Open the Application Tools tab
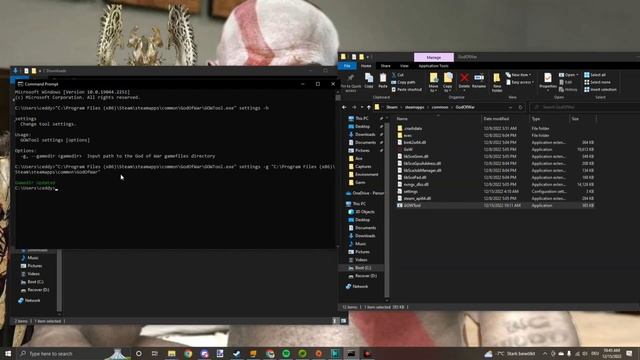Image resolution: width=640 pixels, height=360 pixels. click(433, 66)
